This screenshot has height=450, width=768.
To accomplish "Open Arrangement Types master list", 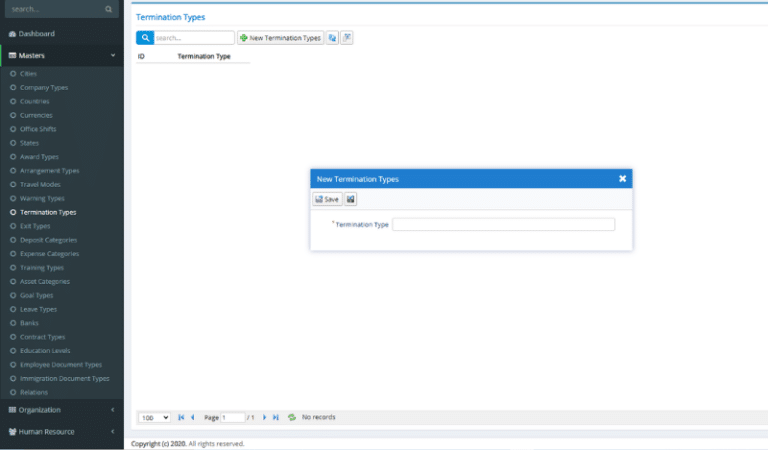I will [x=49, y=170].
